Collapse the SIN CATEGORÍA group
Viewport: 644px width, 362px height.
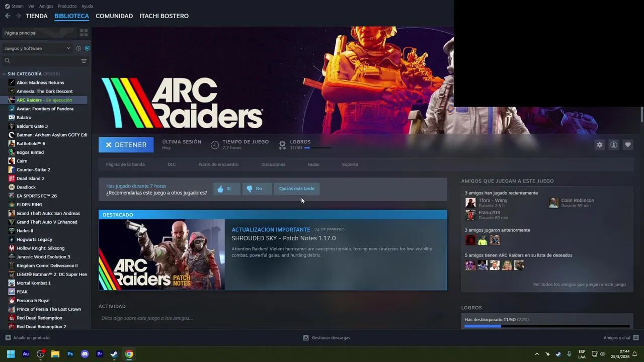pos(4,74)
